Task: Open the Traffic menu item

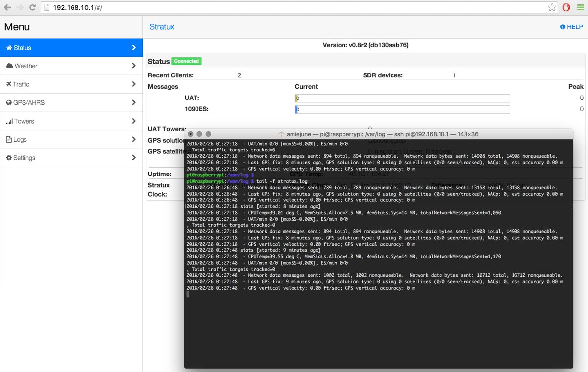Action: pos(71,84)
